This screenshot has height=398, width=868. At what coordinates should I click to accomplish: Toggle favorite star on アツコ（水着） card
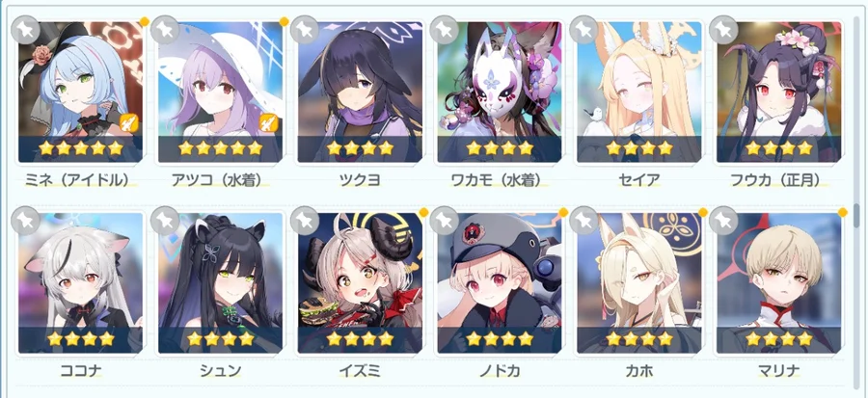(x=165, y=30)
